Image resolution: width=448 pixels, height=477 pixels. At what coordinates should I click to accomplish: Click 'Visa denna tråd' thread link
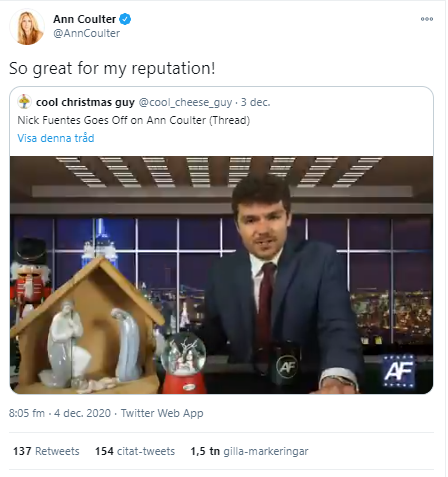coord(56,138)
